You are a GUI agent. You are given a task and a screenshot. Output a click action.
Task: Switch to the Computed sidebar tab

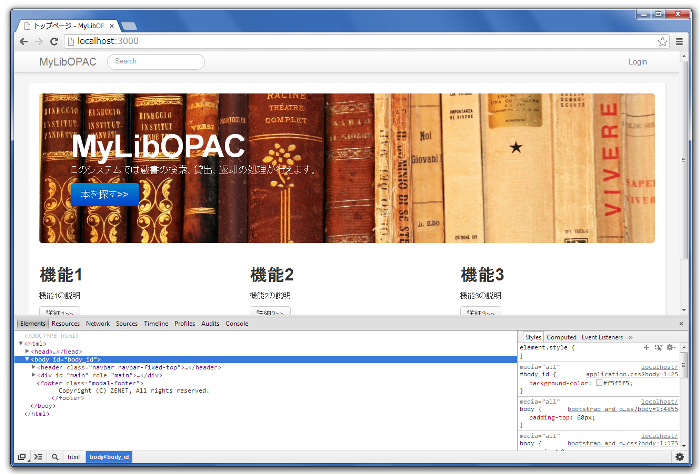(x=561, y=337)
